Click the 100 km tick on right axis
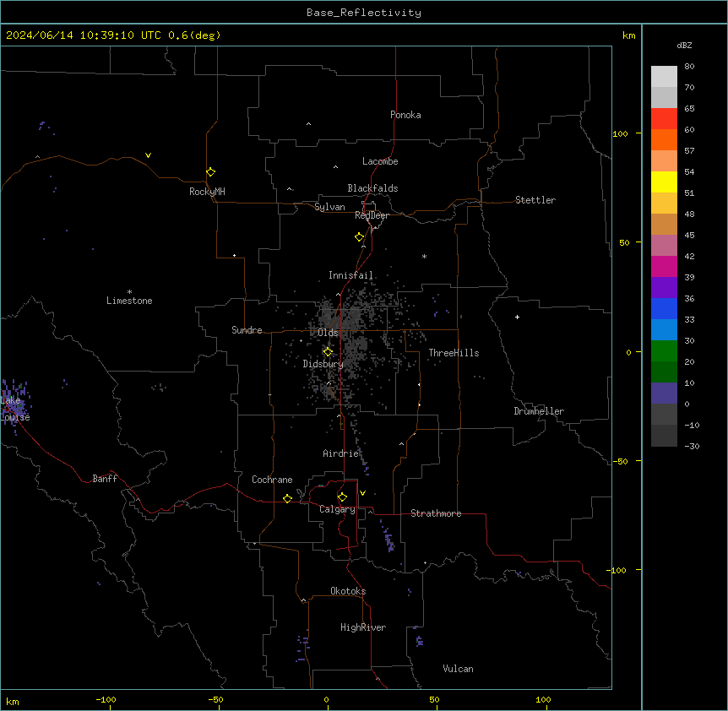Viewport: 728px width, 711px height. [620, 133]
